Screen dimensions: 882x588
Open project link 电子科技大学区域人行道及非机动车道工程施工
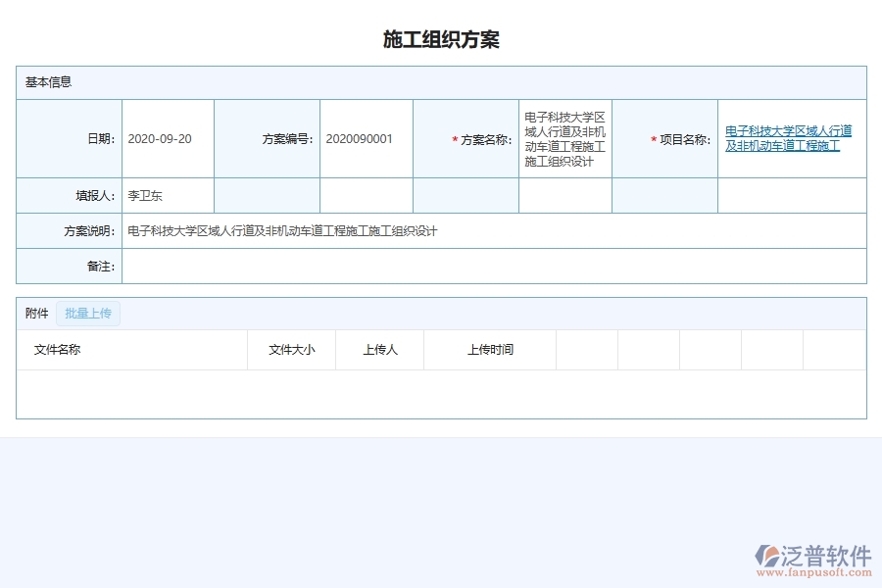click(x=790, y=138)
